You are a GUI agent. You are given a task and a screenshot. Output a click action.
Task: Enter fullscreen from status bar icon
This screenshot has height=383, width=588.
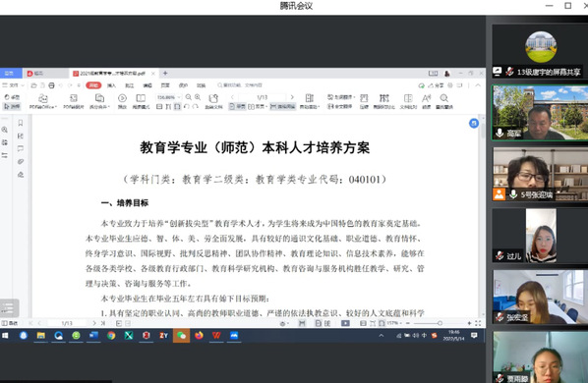tap(478, 323)
